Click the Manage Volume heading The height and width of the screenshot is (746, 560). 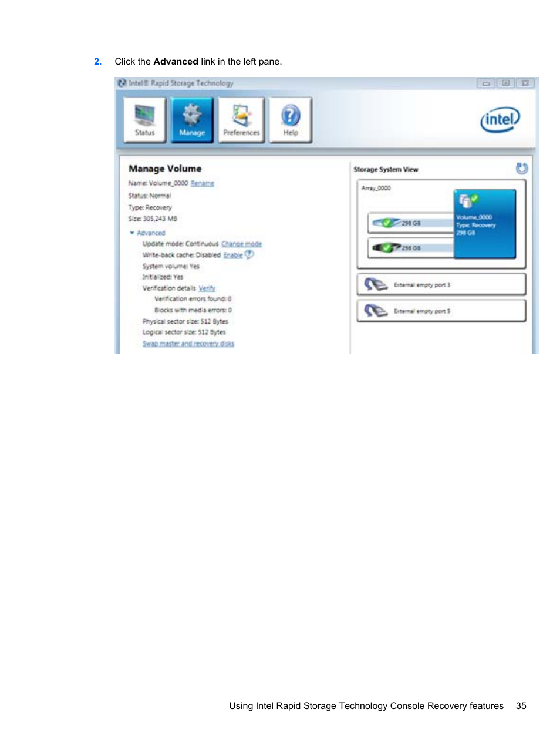pos(165,169)
